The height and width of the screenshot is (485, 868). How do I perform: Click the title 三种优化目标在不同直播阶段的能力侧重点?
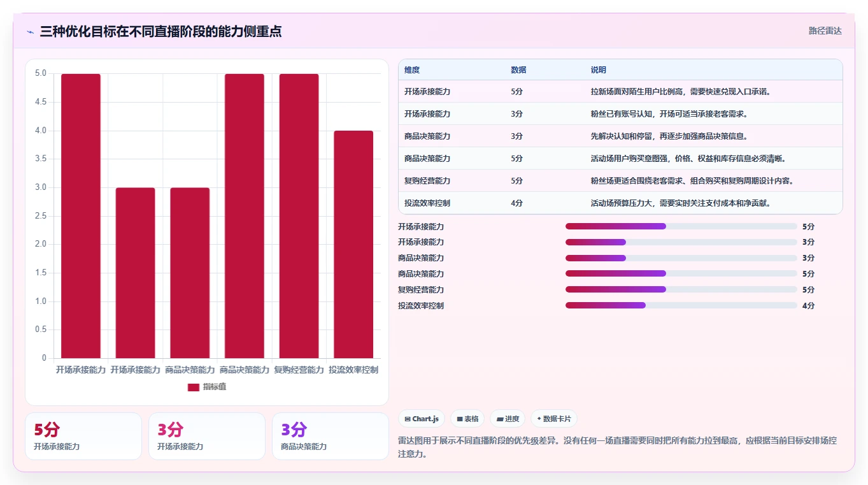pos(160,32)
